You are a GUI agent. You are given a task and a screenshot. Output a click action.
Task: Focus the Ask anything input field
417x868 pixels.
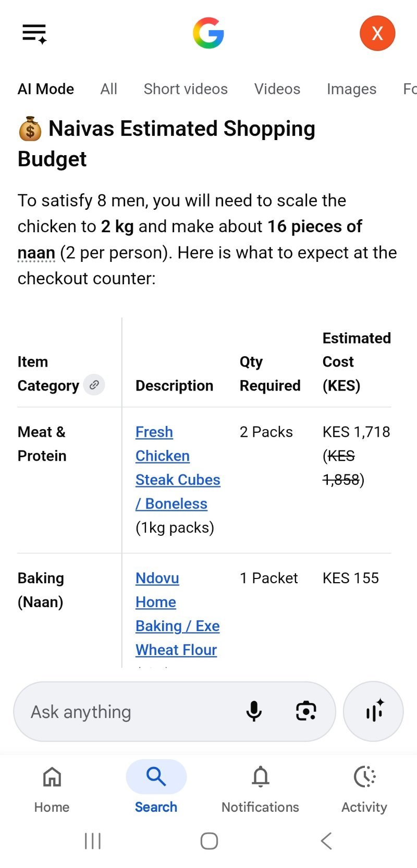click(x=130, y=711)
